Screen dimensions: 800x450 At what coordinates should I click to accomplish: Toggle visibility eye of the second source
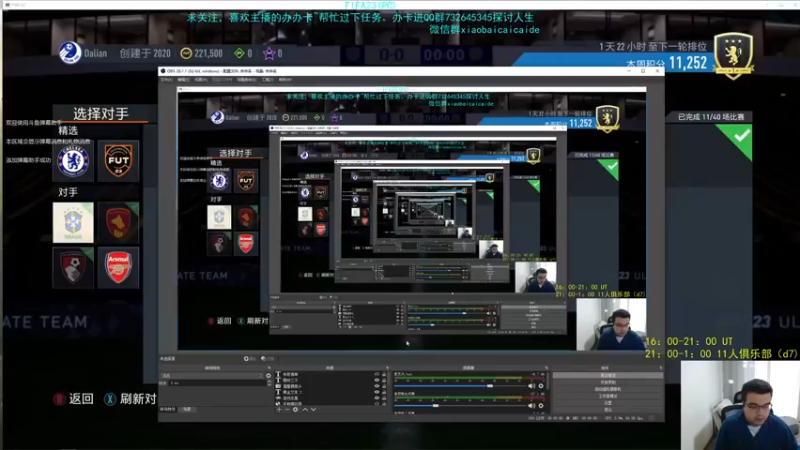coord(377,380)
